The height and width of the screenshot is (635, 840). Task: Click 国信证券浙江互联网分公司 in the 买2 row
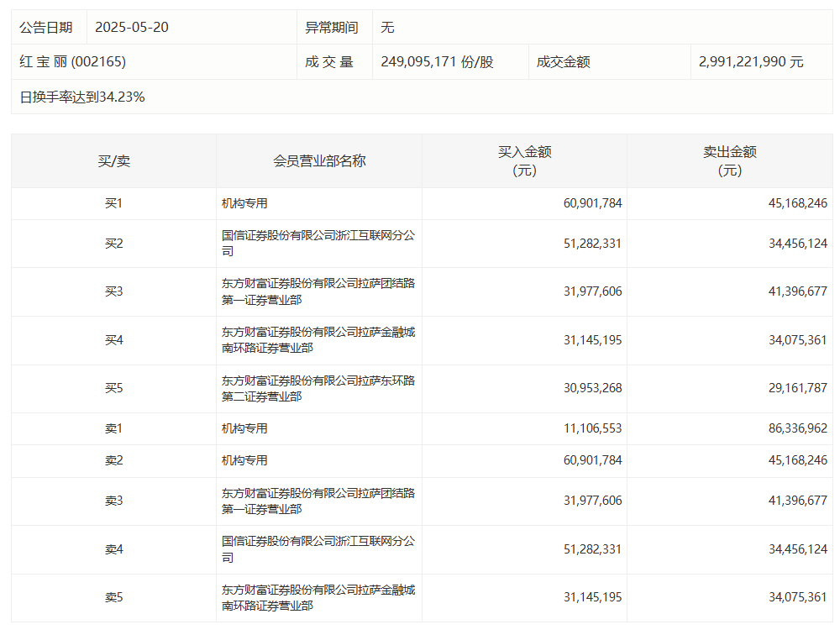coord(318,244)
